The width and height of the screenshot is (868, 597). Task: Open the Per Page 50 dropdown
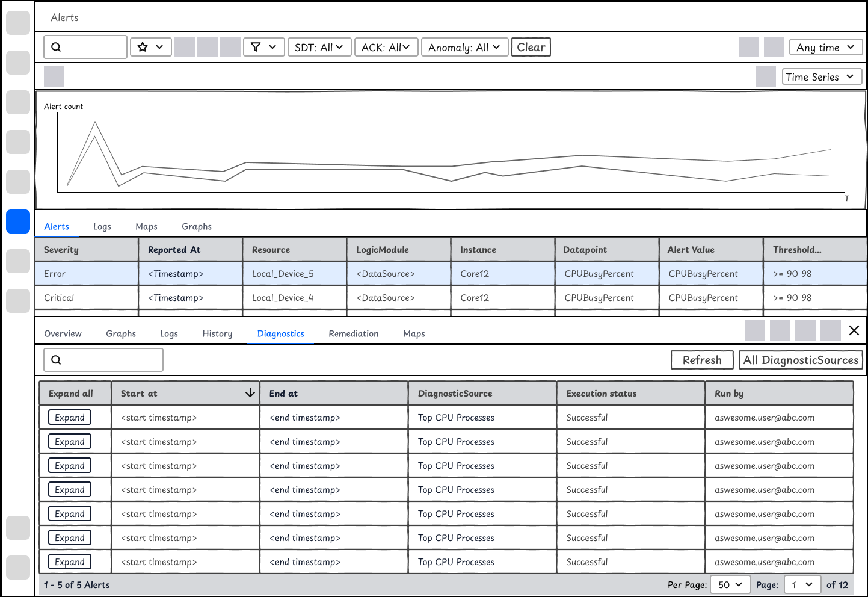[x=730, y=584]
